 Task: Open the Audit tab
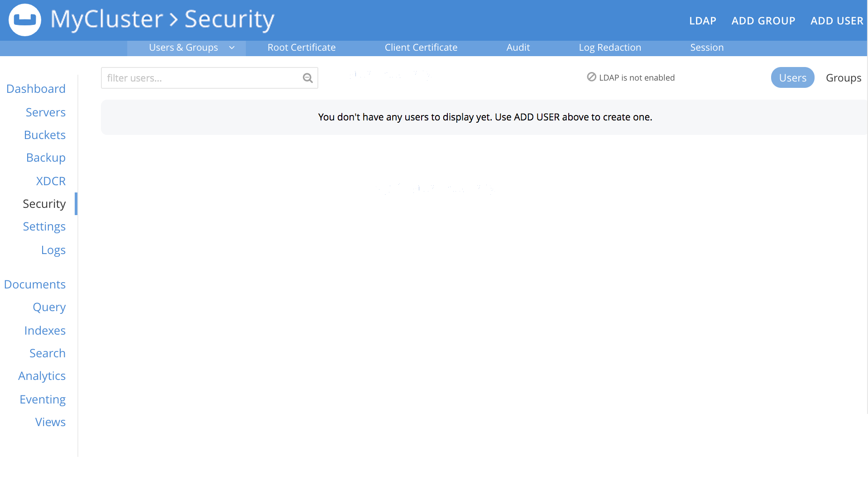pyautogui.click(x=518, y=47)
